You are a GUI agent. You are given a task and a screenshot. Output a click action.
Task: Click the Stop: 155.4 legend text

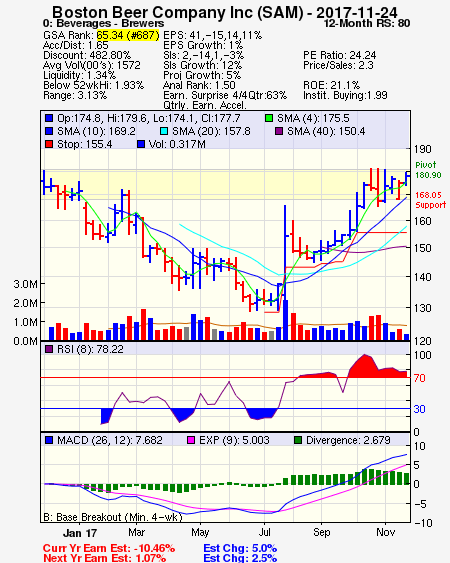(84, 144)
